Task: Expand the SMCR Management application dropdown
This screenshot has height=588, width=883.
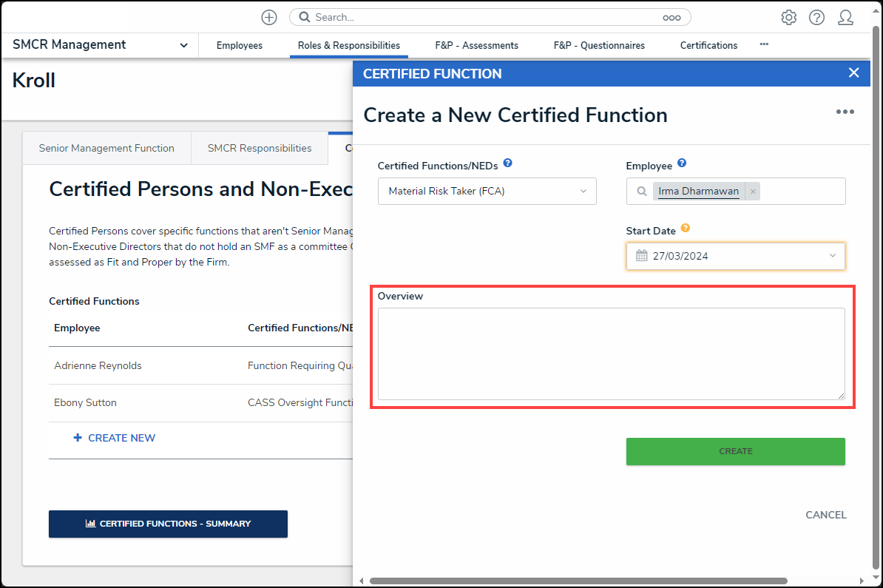Action: [183, 46]
